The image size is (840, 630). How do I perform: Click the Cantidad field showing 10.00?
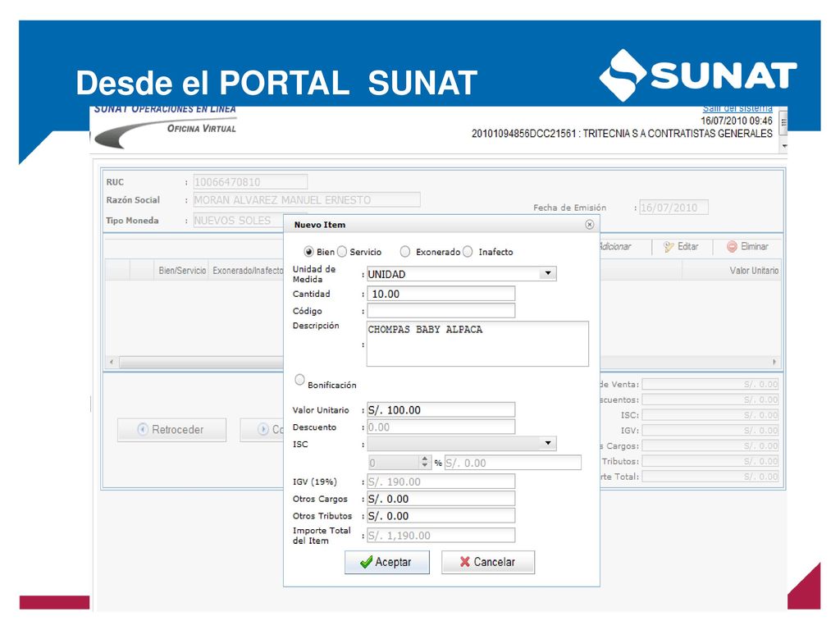pos(441,294)
